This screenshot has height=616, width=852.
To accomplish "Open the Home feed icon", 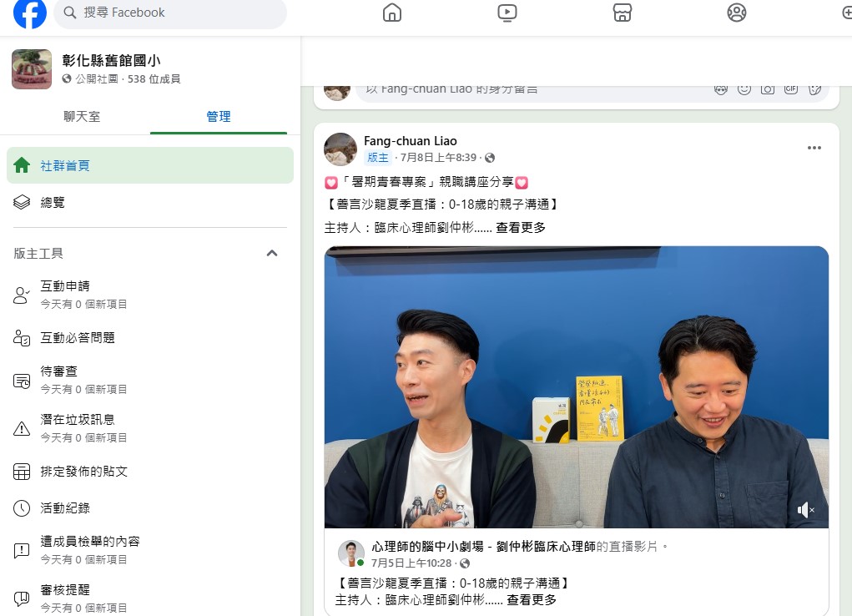I will (391, 13).
